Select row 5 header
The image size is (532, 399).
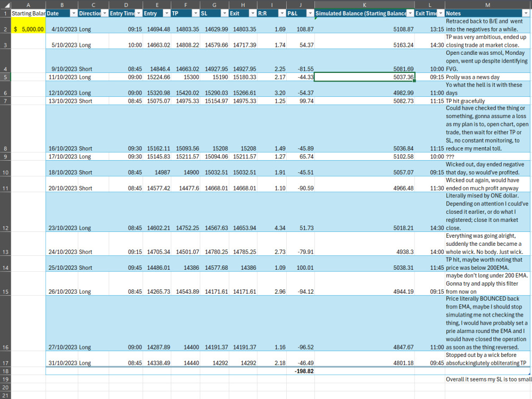click(x=5, y=77)
